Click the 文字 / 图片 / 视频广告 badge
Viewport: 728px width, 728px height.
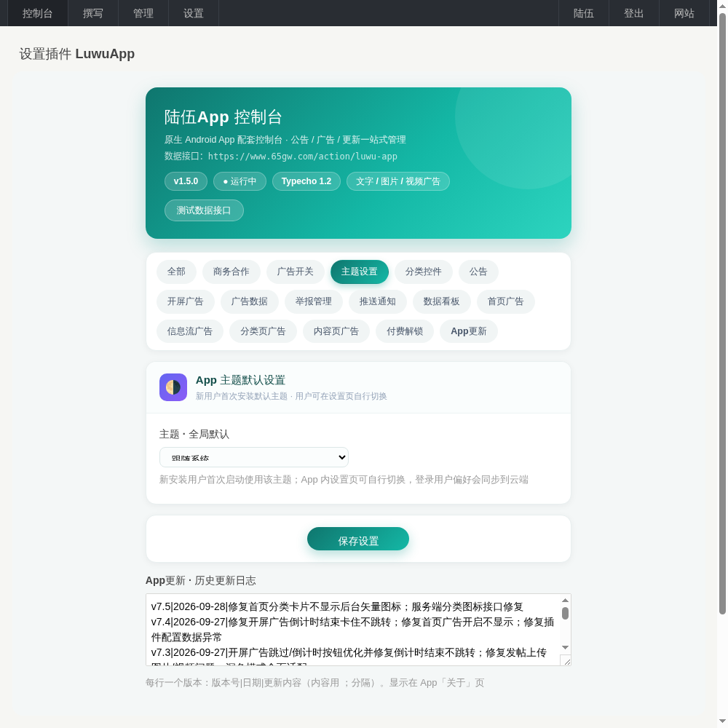(398, 181)
